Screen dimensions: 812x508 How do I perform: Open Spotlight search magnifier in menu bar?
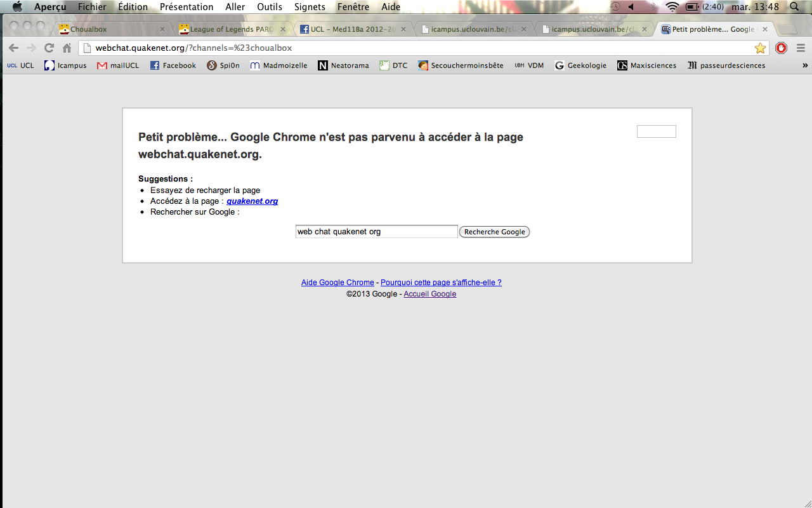click(794, 7)
